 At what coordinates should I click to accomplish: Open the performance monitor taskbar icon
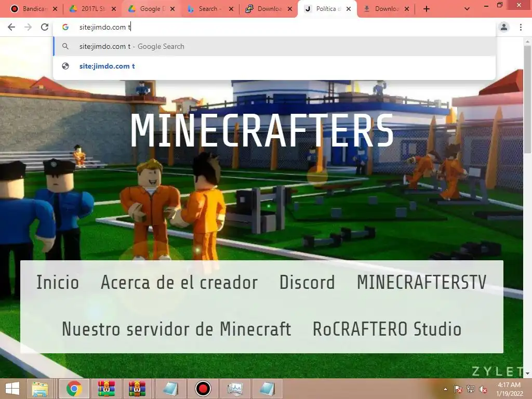[235, 389]
